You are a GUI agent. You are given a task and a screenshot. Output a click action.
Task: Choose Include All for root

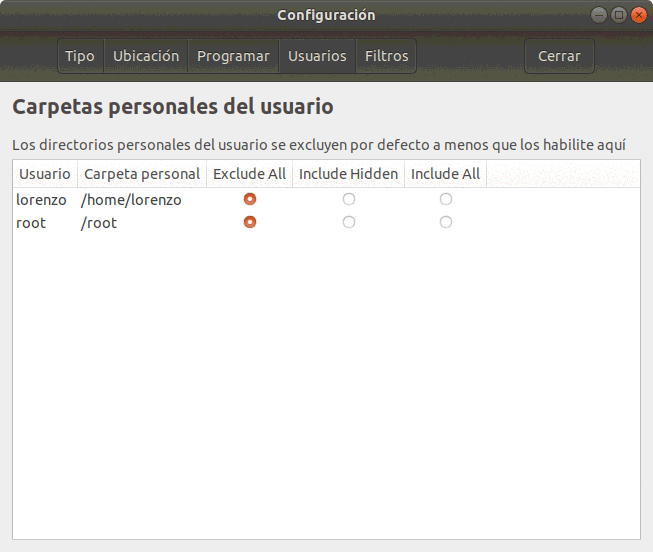446,222
